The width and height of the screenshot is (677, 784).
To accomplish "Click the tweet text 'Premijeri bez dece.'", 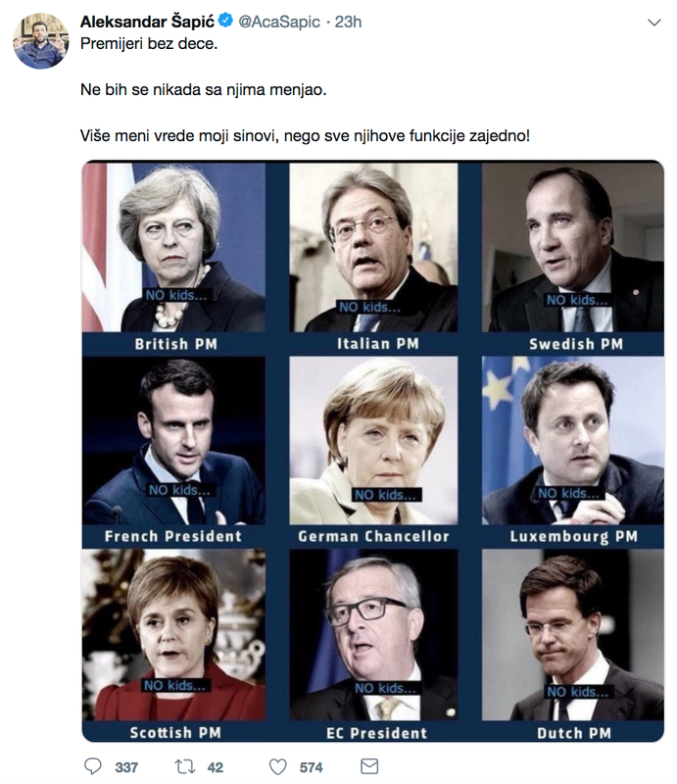I will (149, 44).
